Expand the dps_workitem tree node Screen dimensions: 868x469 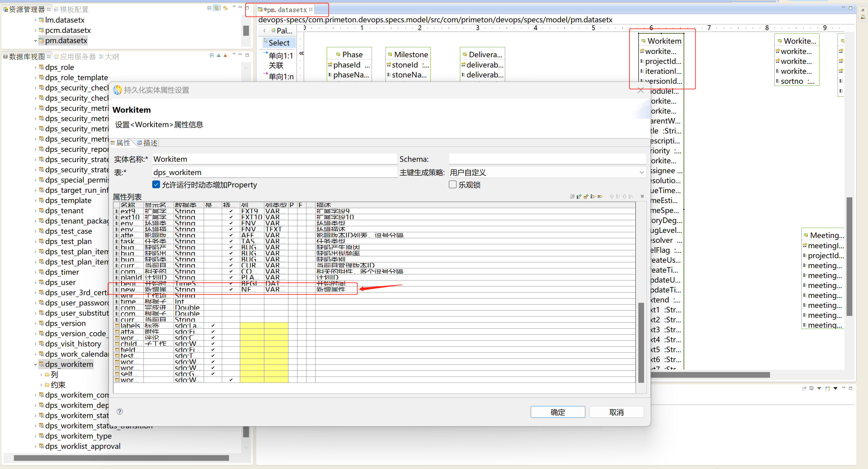(x=33, y=364)
